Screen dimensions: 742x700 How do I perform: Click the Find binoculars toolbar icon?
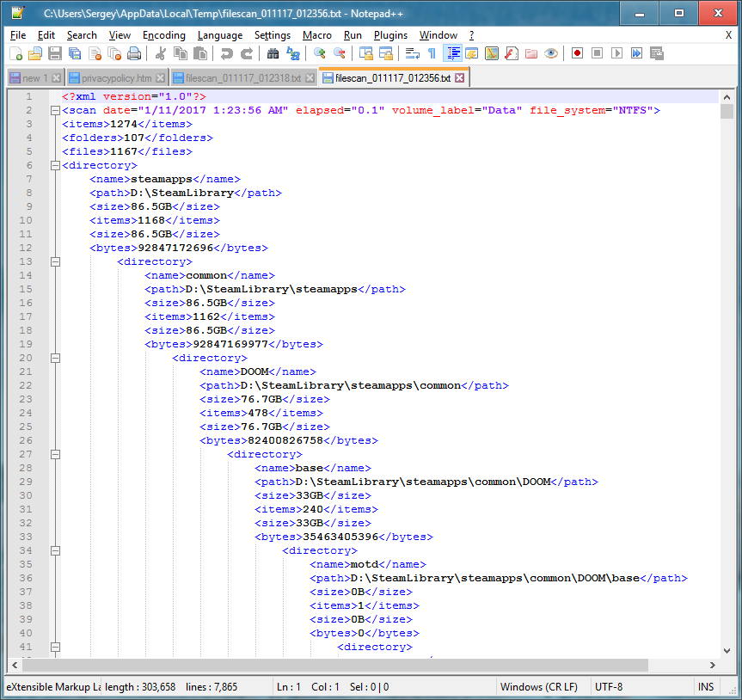(x=273, y=53)
